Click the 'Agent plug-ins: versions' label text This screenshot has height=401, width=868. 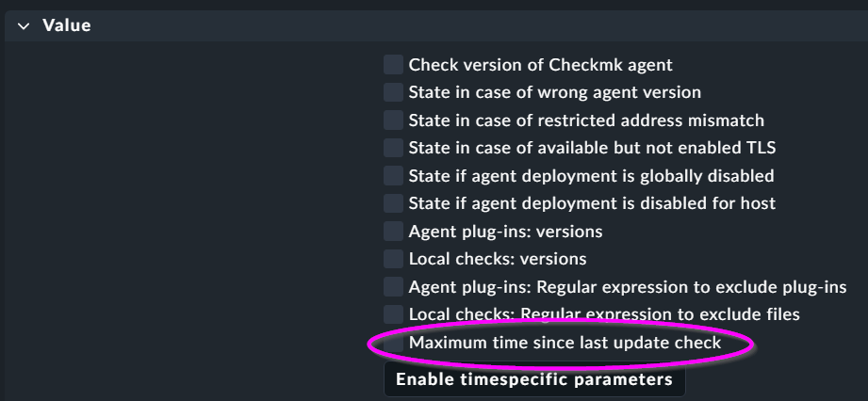pyautogui.click(x=505, y=231)
